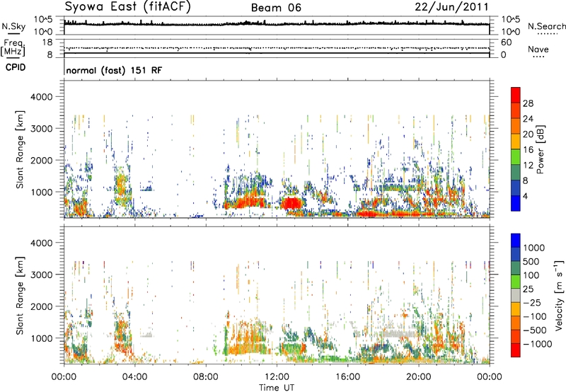566x392 pixels.
Task: Pick the yellow 16–20 dB power colorbar segment
Action: tap(516, 142)
